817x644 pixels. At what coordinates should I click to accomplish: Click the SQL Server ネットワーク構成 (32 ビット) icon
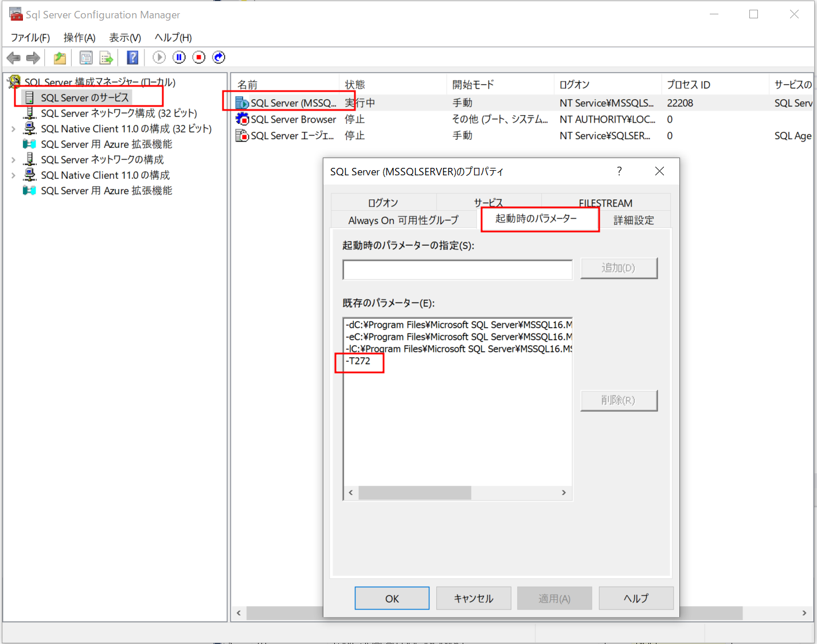coord(30,113)
